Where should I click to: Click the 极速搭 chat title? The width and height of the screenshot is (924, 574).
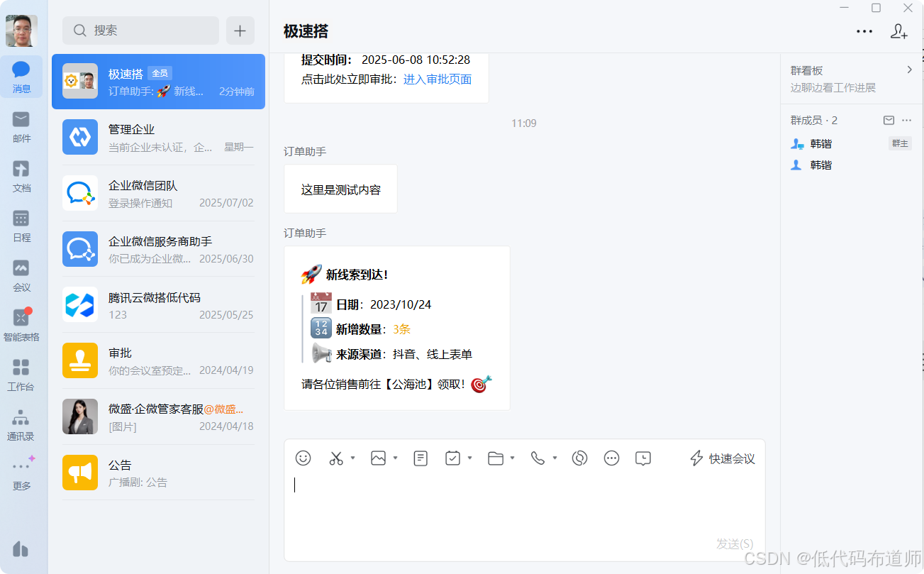click(x=306, y=31)
